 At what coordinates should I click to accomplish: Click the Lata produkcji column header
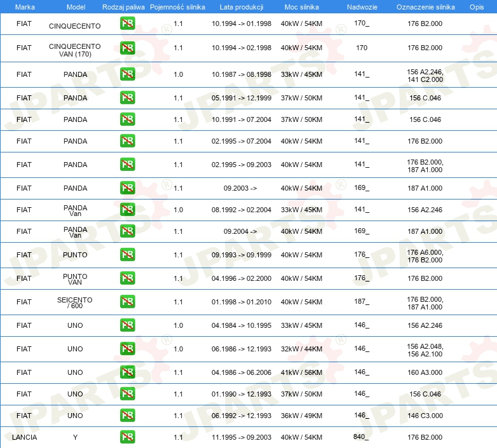pyautogui.click(x=242, y=7)
